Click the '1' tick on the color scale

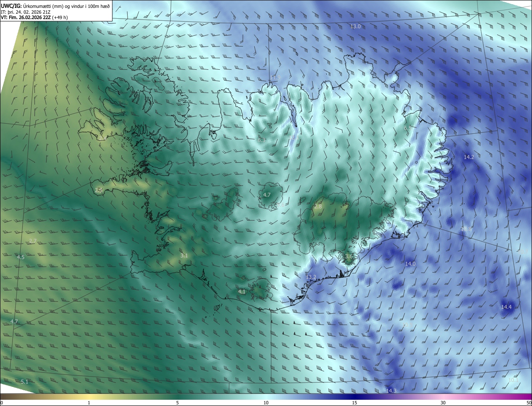[x=89, y=403]
